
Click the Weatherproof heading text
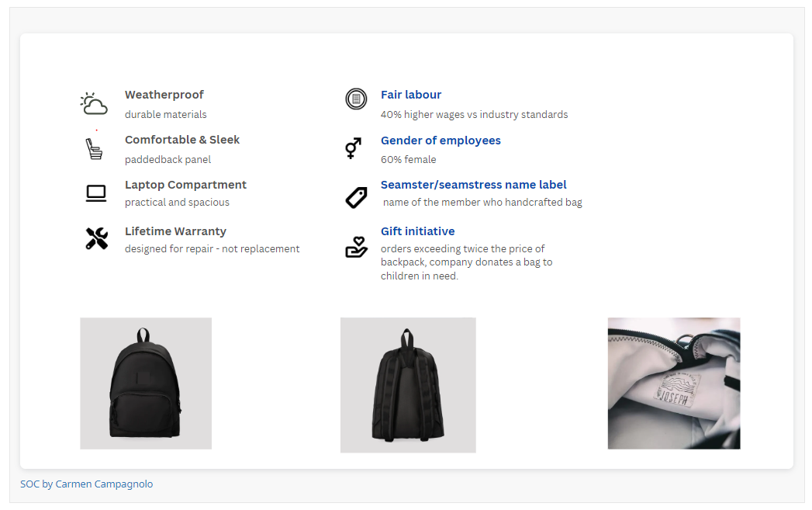click(x=164, y=95)
